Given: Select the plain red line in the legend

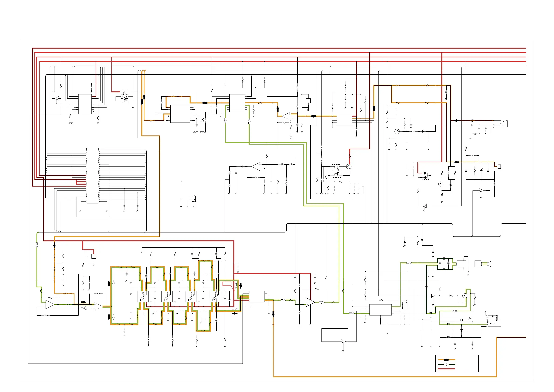Looking at the screenshot, I should pyautogui.click(x=447, y=369).
